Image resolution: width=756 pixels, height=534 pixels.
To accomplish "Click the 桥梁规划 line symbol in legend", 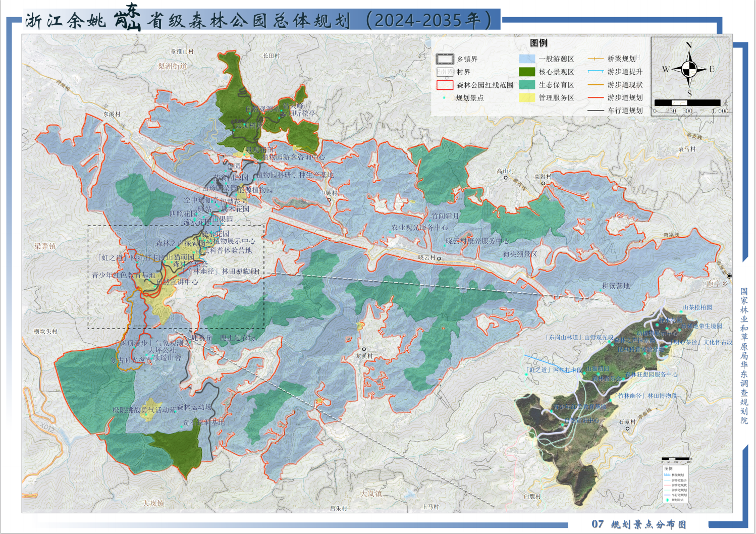I will (x=596, y=59).
